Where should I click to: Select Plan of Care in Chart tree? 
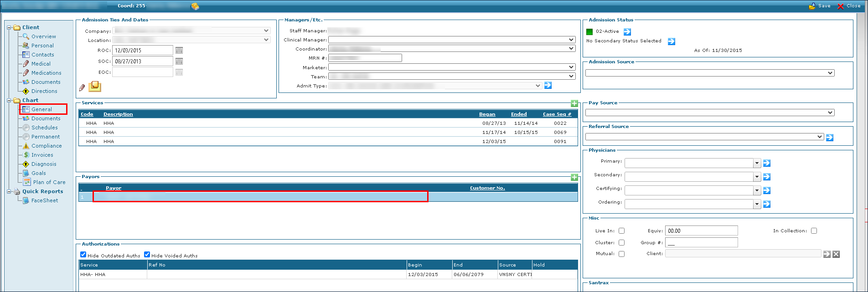pos(49,182)
